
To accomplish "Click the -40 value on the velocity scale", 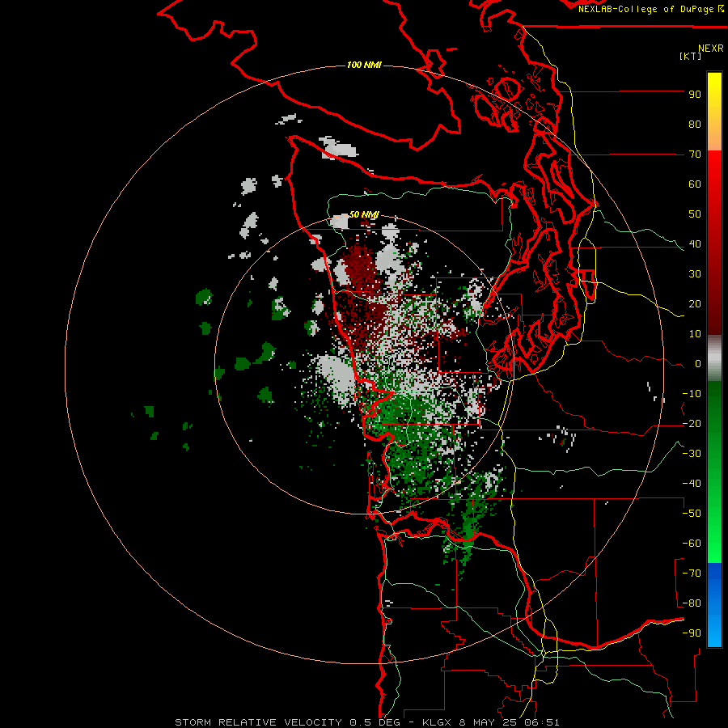I will point(692,484).
